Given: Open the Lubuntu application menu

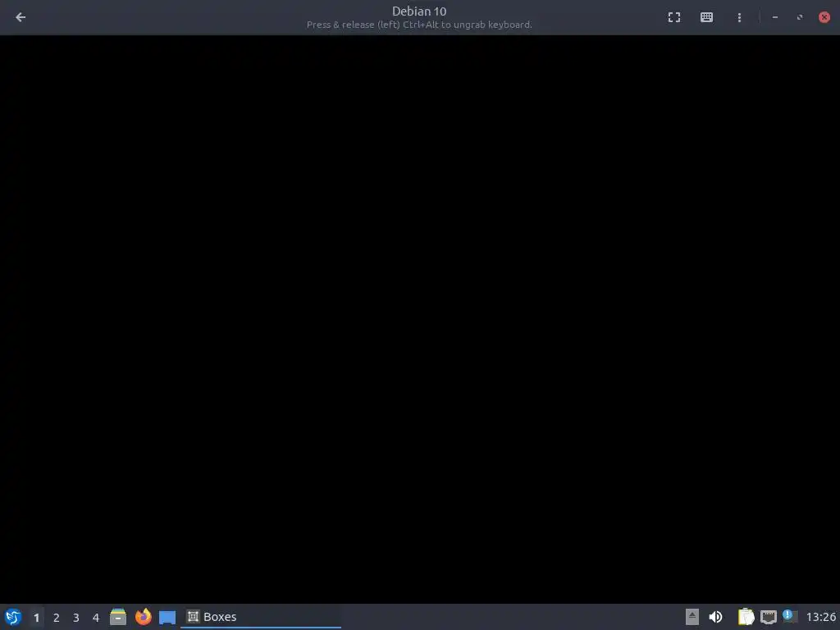Looking at the screenshot, I should pyautogui.click(x=13, y=617).
